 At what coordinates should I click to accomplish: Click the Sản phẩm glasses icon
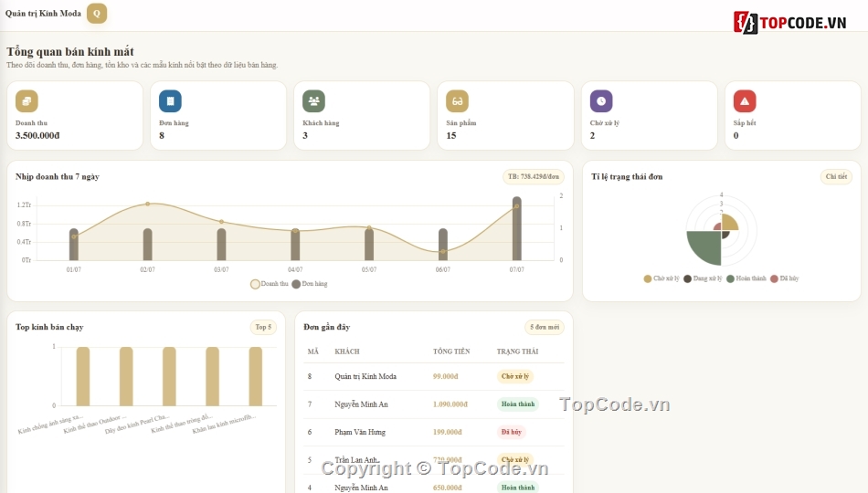click(x=457, y=101)
